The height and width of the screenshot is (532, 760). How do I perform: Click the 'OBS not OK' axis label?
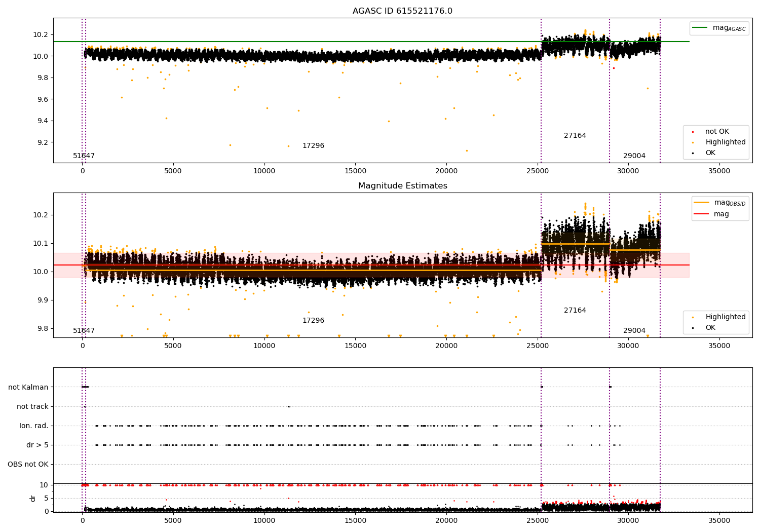(x=28, y=465)
